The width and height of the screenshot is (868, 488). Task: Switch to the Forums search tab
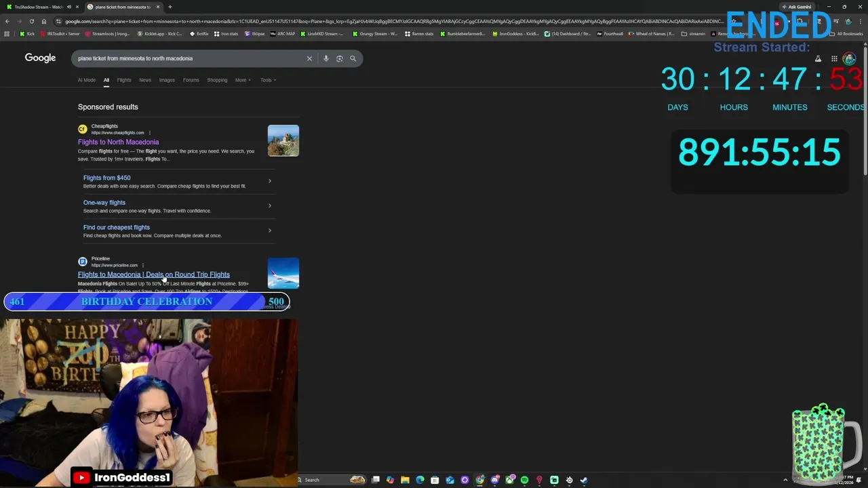(x=191, y=80)
